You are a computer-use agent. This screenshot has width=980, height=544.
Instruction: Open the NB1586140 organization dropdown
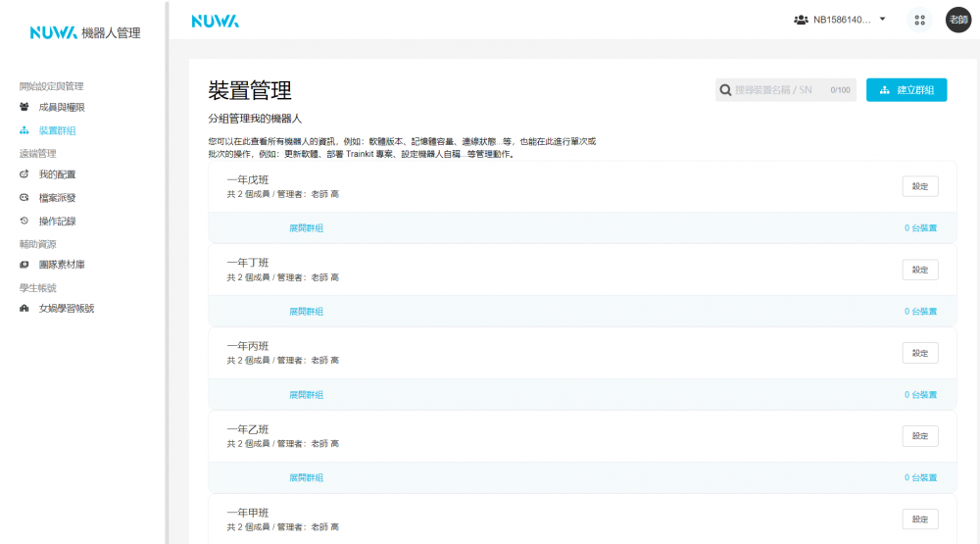pos(841,20)
